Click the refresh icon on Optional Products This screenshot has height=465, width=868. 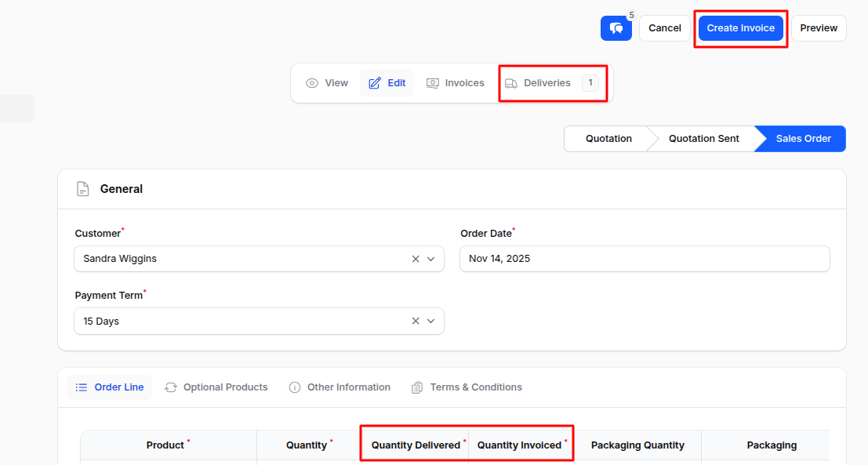click(170, 387)
